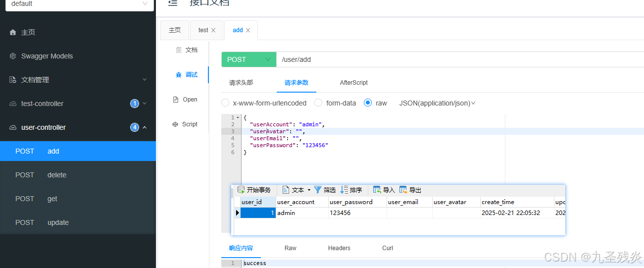Image resolution: width=644 pixels, height=268 pixels.
Task: Click the user_avatar column header
Action: 456,202
